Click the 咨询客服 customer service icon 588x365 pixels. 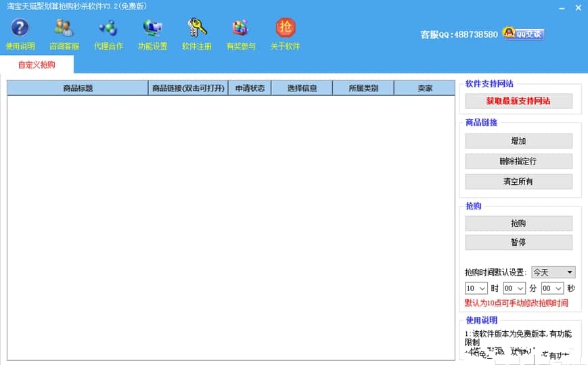point(64,29)
